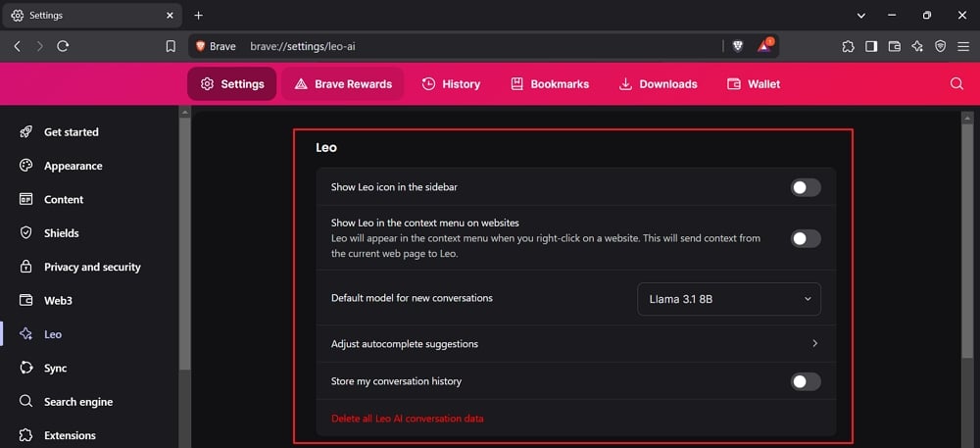Click the search magnifier in settings header

click(x=956, y=84)
